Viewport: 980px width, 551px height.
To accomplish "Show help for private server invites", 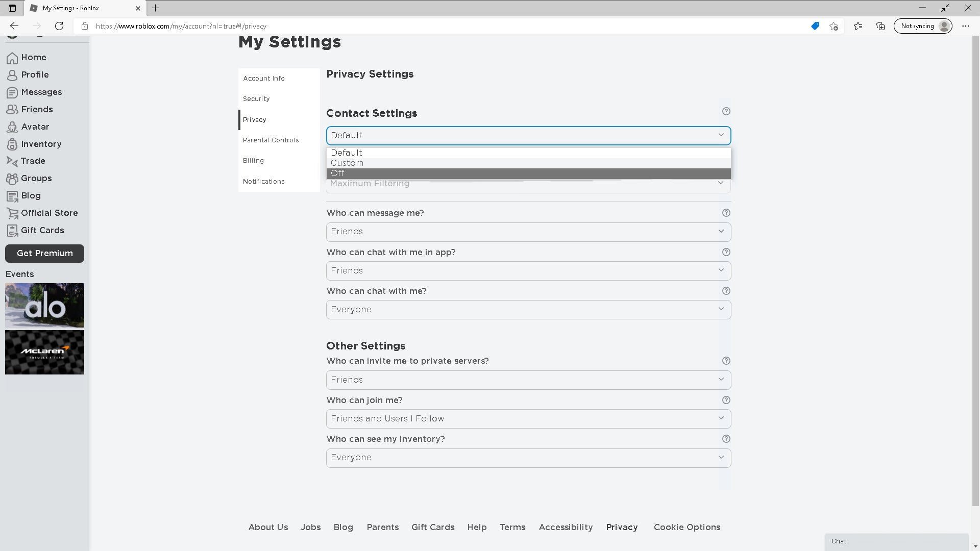I will [x=726, y=361].
